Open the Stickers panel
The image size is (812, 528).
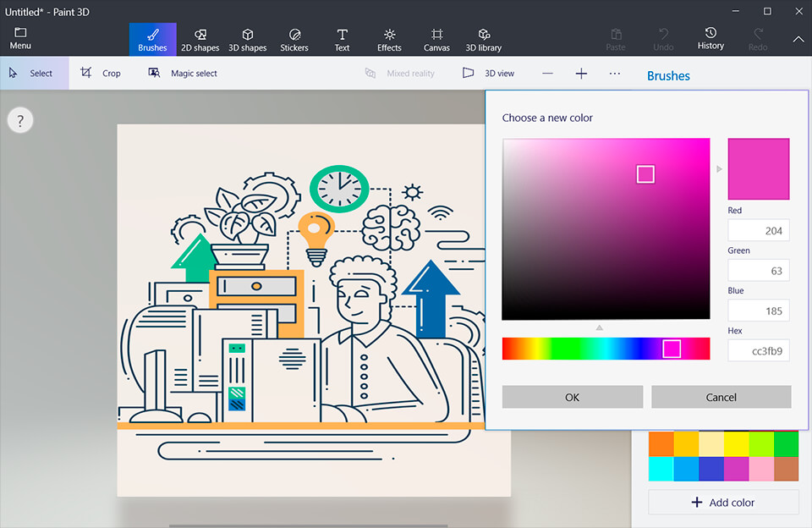pyautogui.click(x=294, y=39)
